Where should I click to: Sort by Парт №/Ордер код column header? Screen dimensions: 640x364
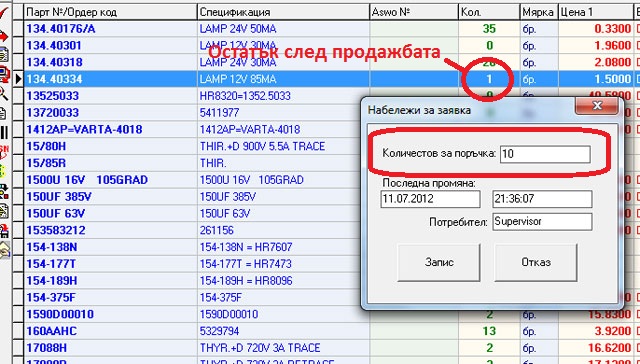tap(111, 12)
